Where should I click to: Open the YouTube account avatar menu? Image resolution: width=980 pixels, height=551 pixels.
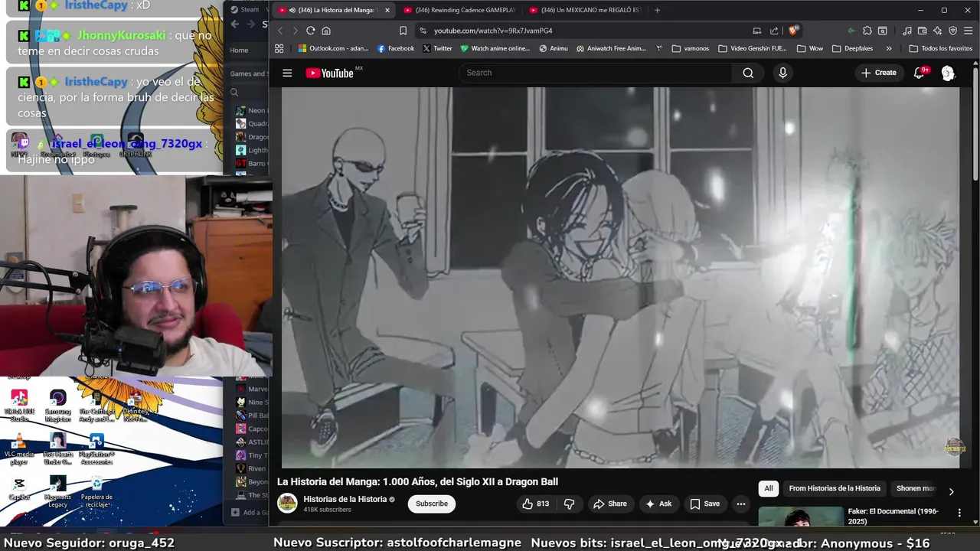click(948, 73)
